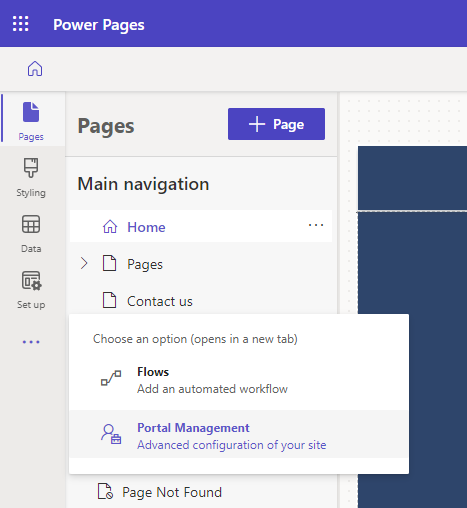Click the Flows workflow icon
The image size is (467, 508).
(x=111, y=378)
